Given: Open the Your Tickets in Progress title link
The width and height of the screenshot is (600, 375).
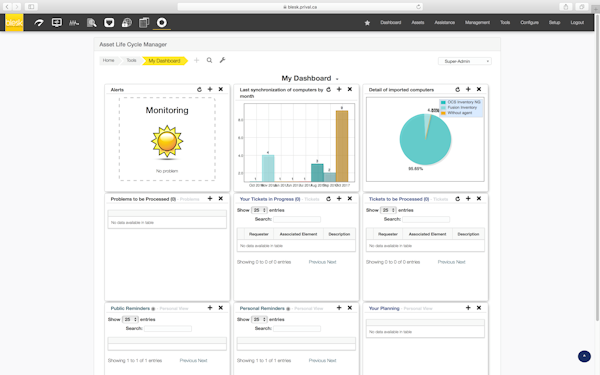Looking at the screenshot, I should pos(270,199).
